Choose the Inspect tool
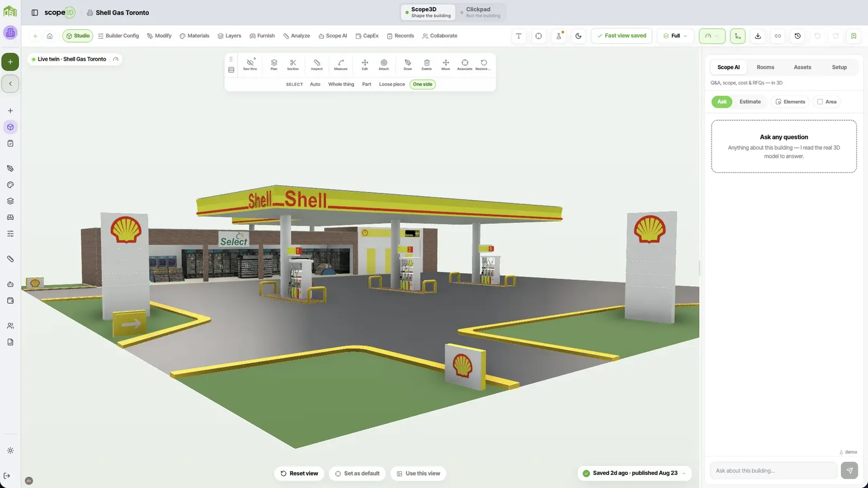868x488 pixels. [x=317, y=65]
